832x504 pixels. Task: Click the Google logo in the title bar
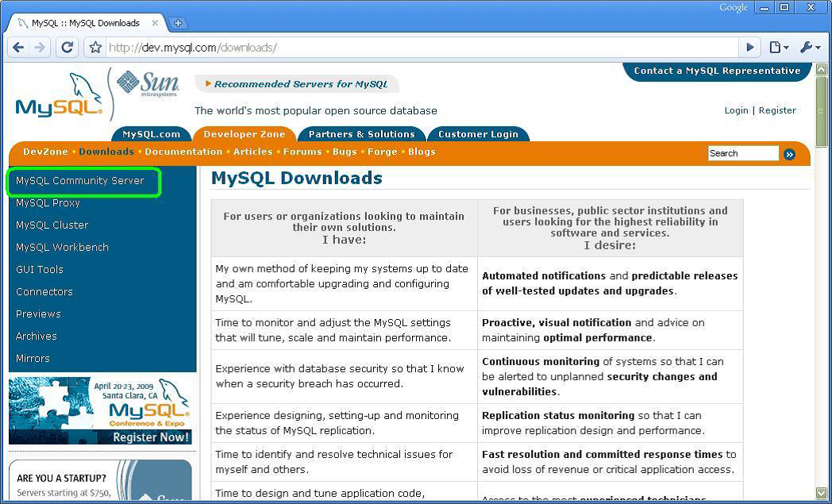(732, 7)
